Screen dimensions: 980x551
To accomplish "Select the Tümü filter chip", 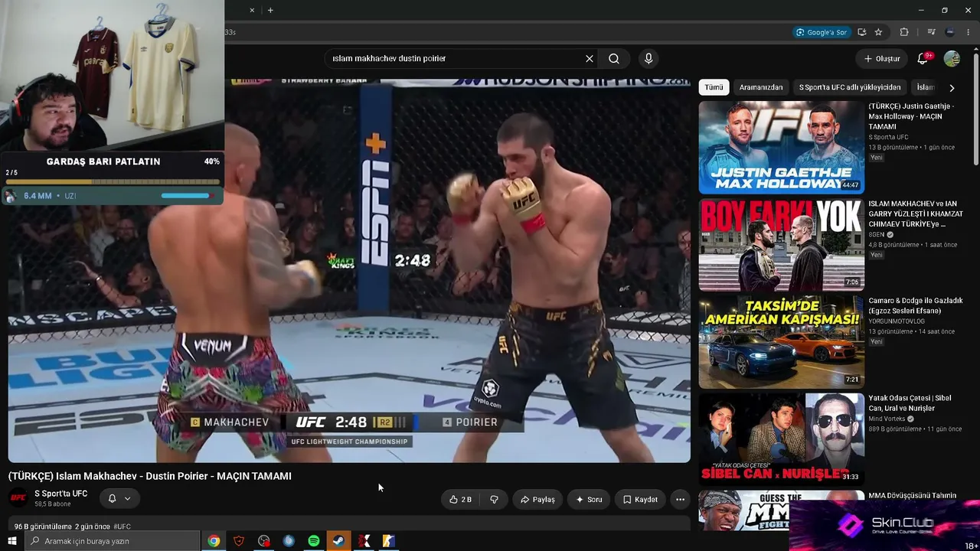I will tap(714, 87).
